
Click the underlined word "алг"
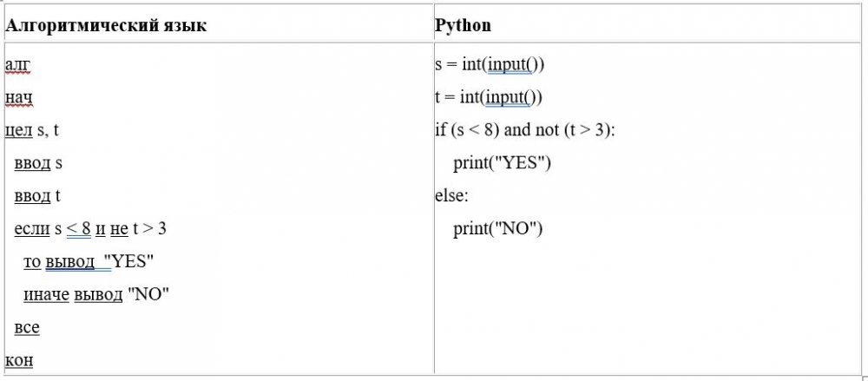pyautogui.click(x=18, y=66)
